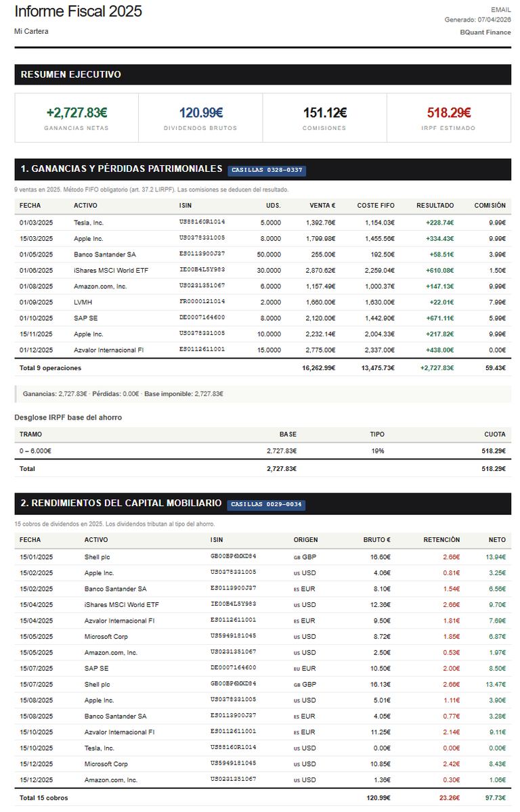Select the Dividendos Brutos 120.99€ card
520x812 pixels.
pos(200,118)
